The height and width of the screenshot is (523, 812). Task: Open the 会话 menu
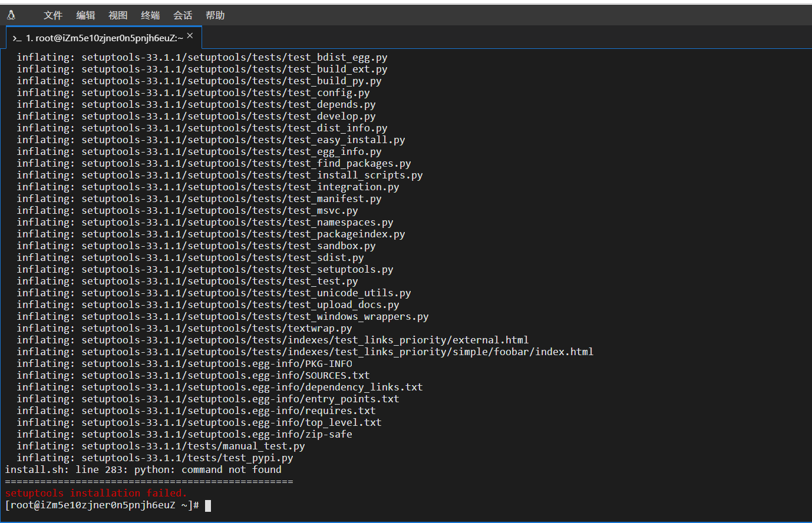pos(183,15)
